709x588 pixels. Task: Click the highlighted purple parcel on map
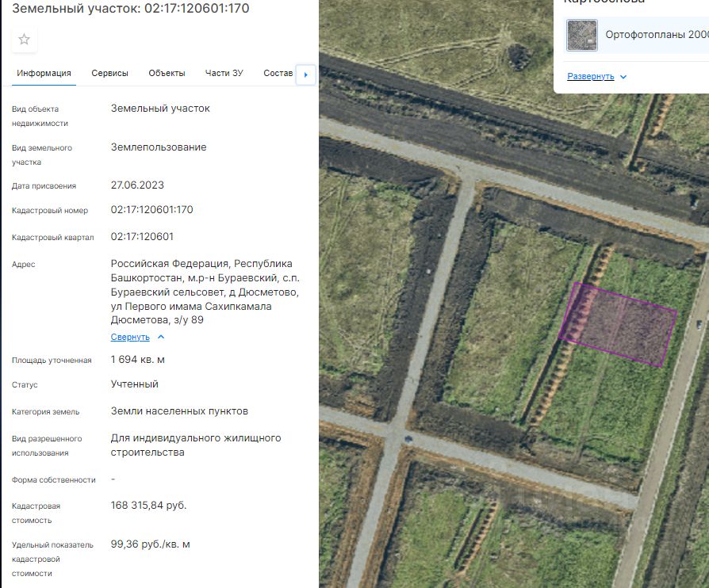coord(618,324)
